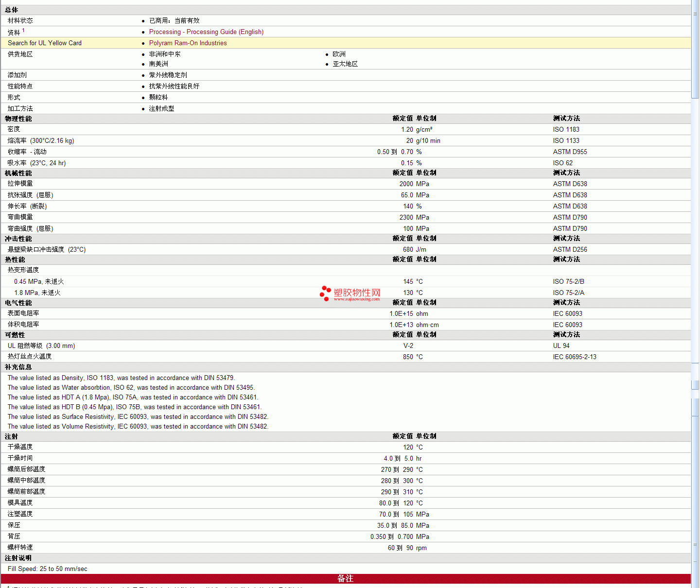Click 'IEC 60093' in the 体积电阻率 row

tap(567, 325)
